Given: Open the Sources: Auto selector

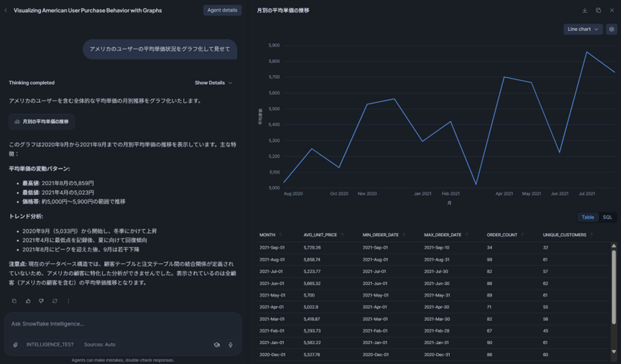Looking at the screenshot, I should 100,345.
